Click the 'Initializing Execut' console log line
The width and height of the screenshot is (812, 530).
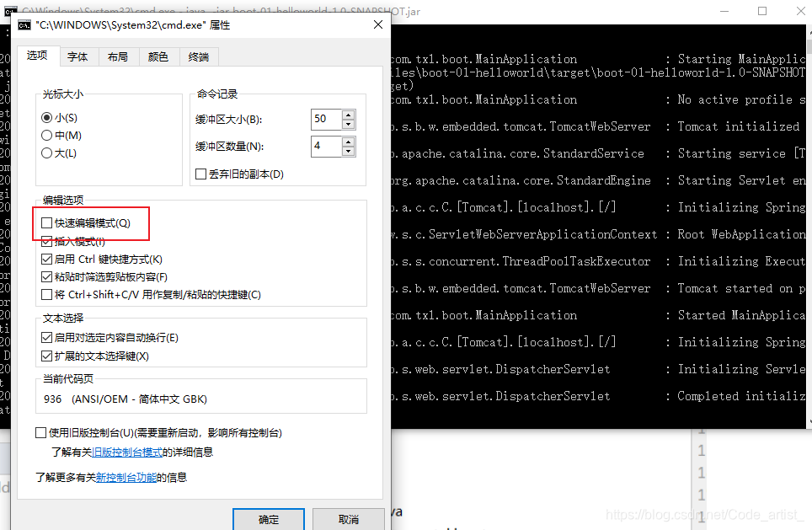click(x=741, y=262)
